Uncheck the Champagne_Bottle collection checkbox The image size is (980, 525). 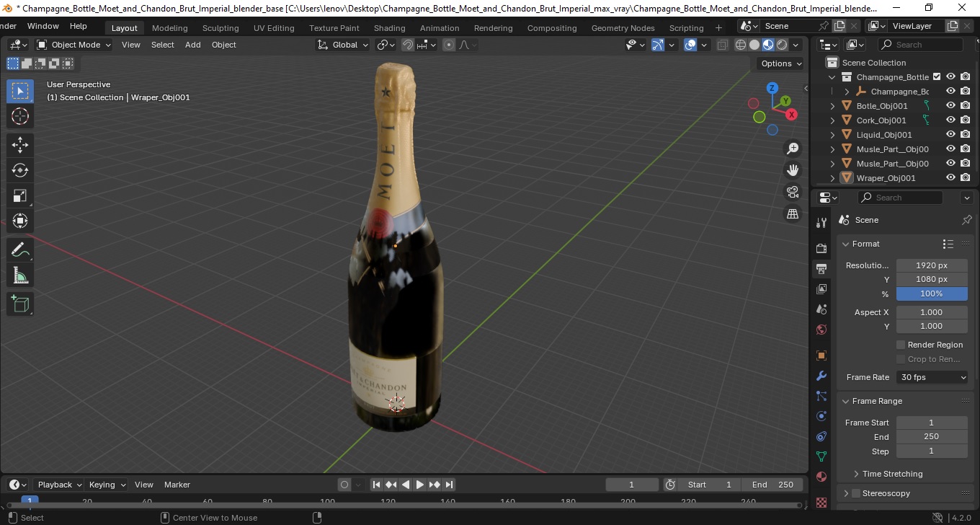click(x=937, y=76)
